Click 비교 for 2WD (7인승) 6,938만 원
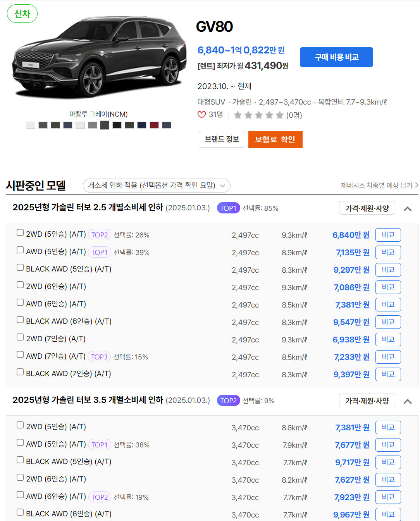Screen dimensions: 420x521 click(x=388, y=339)
